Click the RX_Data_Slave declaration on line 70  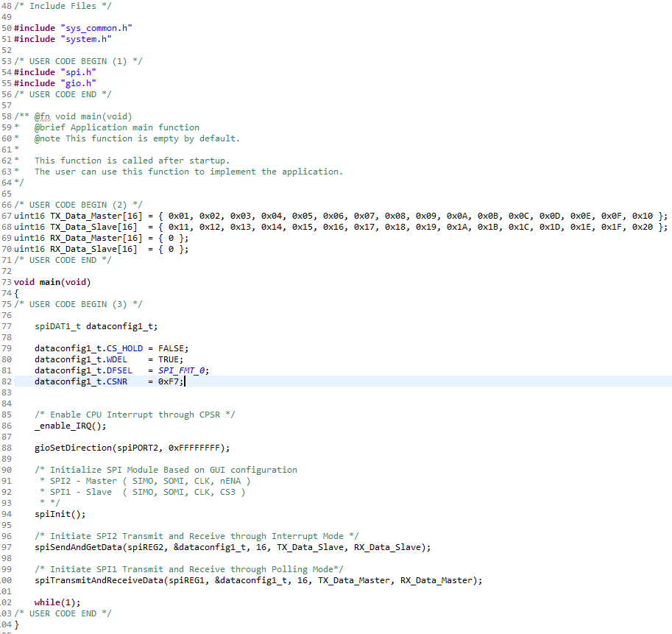pos(101,249)
